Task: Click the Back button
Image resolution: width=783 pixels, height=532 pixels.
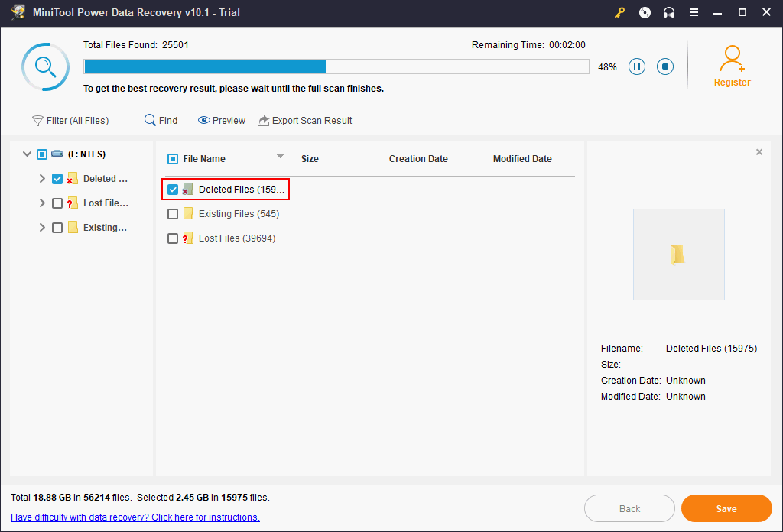Action: tap(630, 508)
